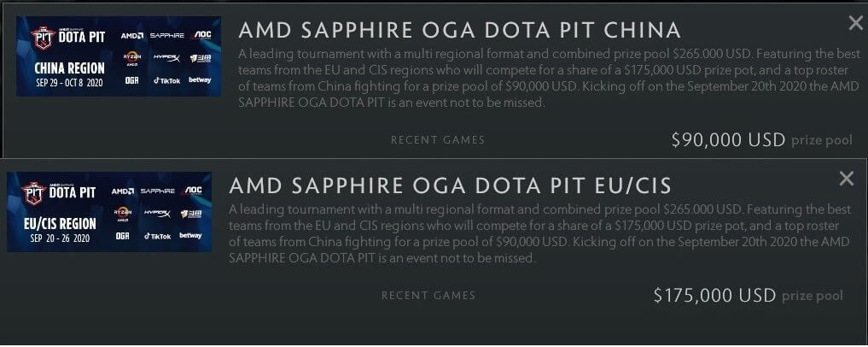Click the betway logo in China Region banner

point(200,80)
